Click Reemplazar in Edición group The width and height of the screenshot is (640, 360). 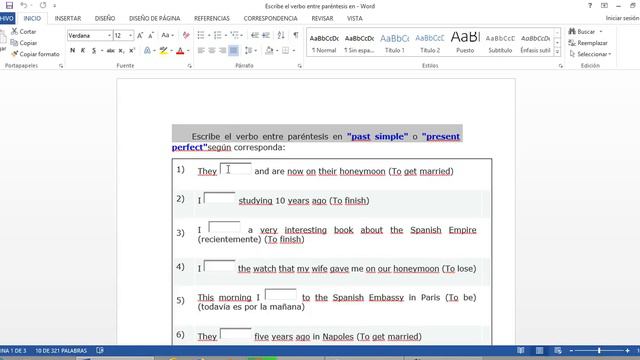point(588,43)
